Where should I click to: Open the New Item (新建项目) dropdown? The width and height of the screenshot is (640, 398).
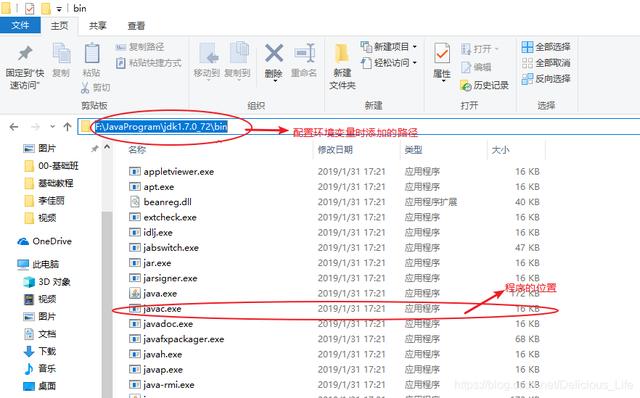[389, 47]
